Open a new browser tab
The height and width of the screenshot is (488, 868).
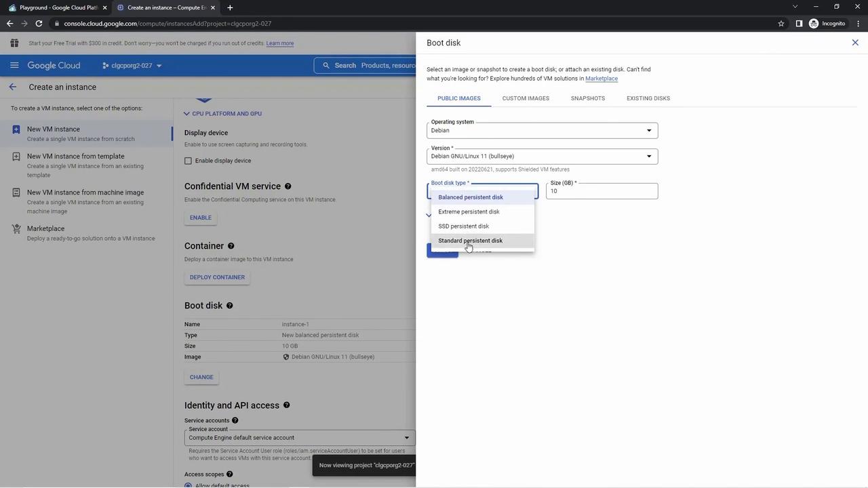pos(230,7)
